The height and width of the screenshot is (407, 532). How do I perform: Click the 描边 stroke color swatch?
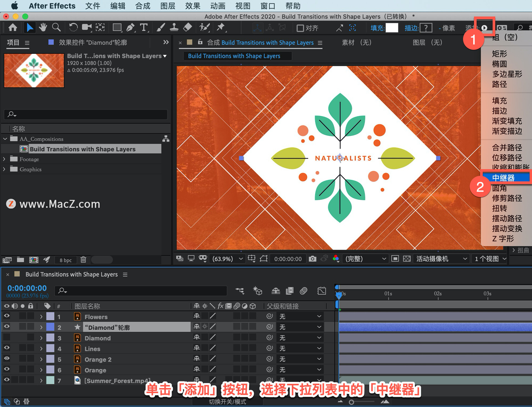coord(426,28)
